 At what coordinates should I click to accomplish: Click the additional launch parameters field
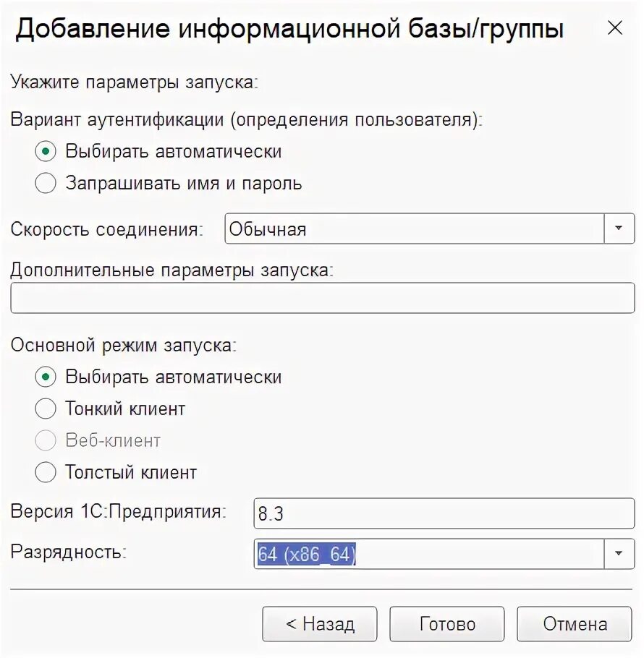[x=322, y=298]
